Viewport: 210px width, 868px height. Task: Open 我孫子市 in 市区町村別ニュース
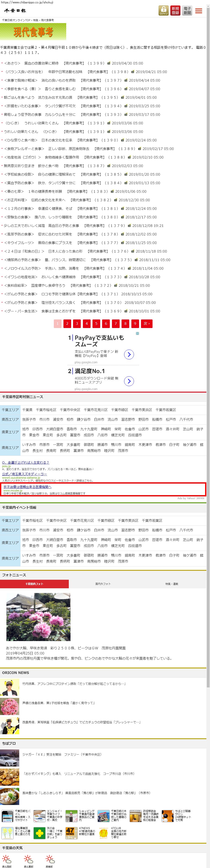29,419
